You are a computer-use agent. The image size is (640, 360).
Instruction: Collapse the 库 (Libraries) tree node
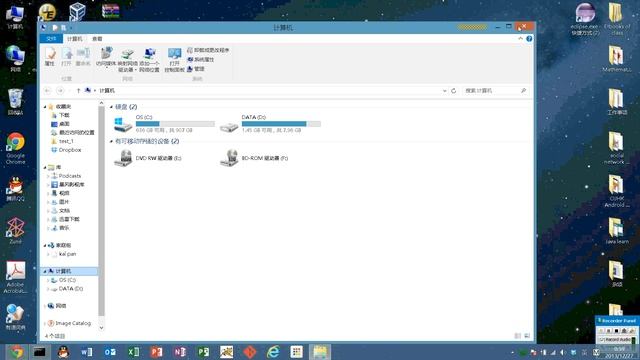point(45,167)
